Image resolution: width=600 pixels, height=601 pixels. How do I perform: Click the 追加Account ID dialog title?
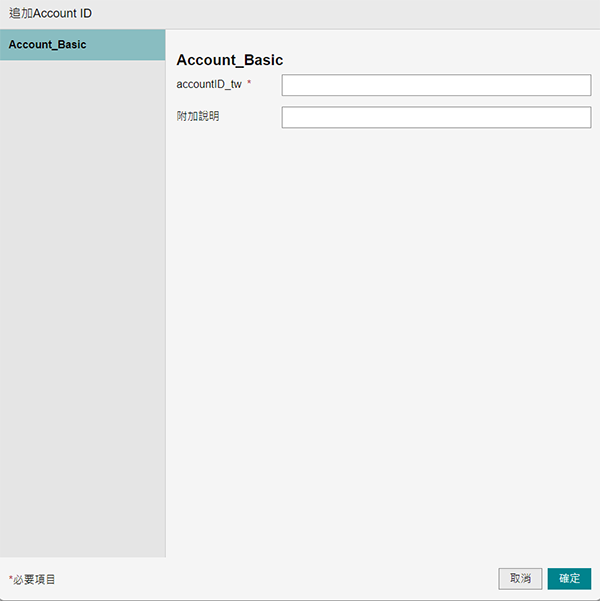[x=50, y=14]
